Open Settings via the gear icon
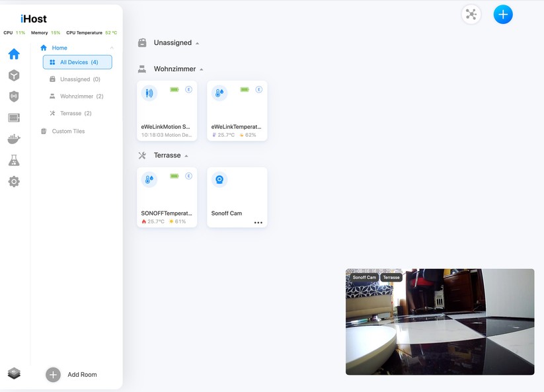The image size is (544, 392). [x=13, y=181]
